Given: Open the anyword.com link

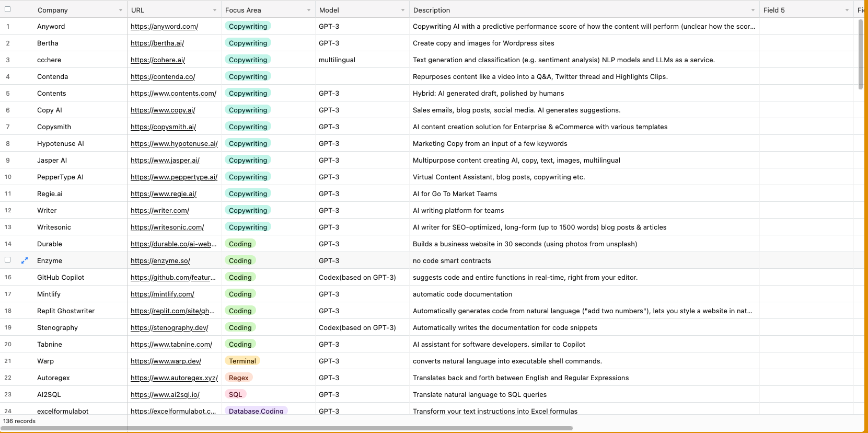Looking at the screenshot, I should [x=164, y=27].
